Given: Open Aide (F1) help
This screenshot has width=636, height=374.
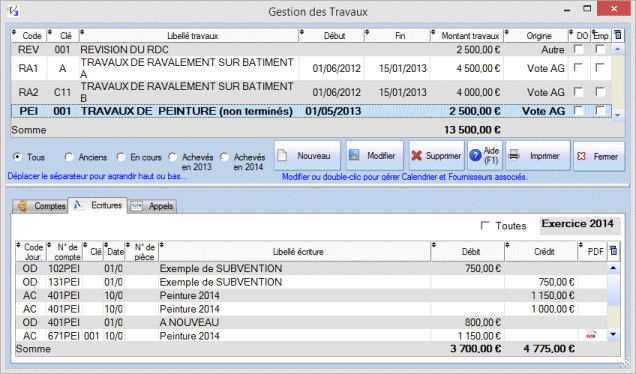Looking at the screenshot, I should 485,156.
